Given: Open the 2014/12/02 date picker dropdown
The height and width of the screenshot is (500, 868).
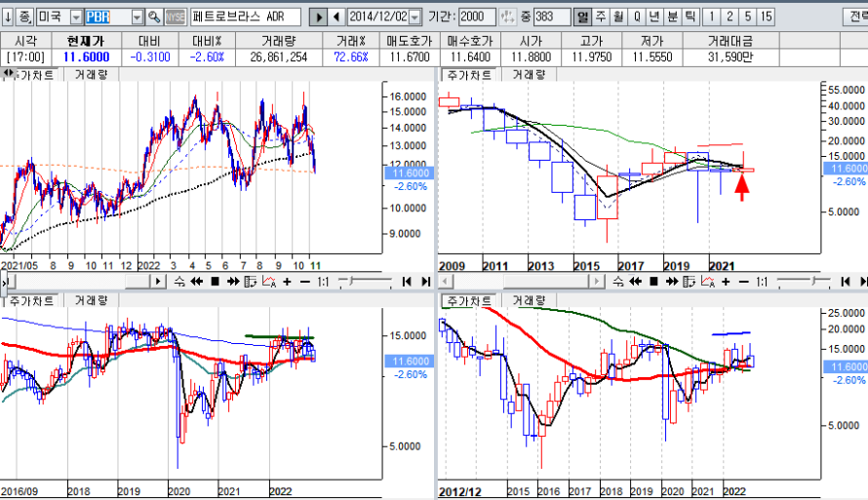Looking at the screenshot, I should (415, 18).
